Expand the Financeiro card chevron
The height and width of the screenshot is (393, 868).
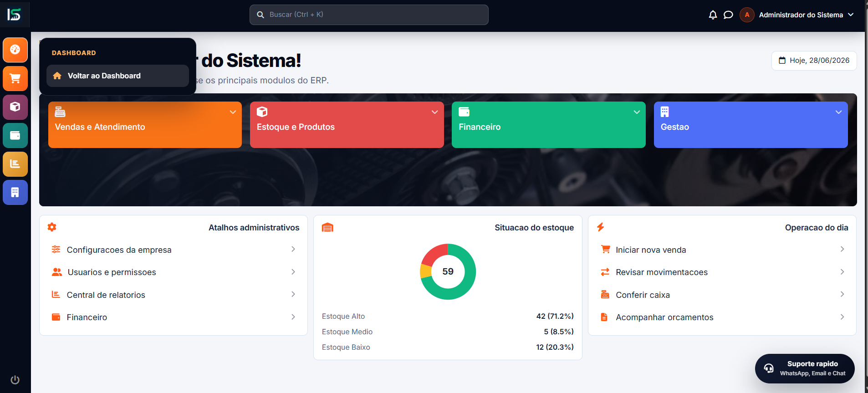[637, 112]
